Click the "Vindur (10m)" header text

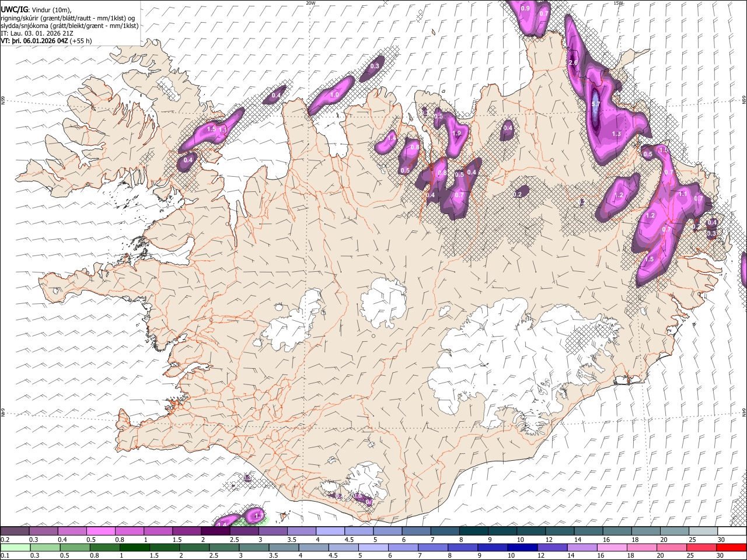coord(50,10)
